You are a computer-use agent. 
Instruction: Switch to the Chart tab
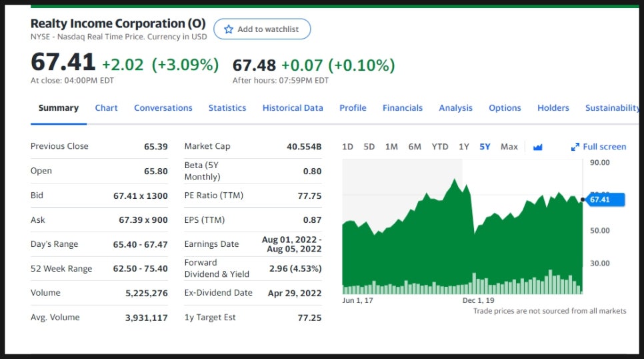(x=107, y=108)
